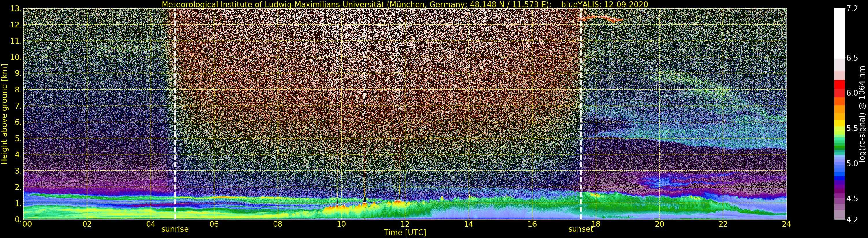Click the '12' time tick label
Viewport: 868px width, 238px height.
(x=405, y=224)
